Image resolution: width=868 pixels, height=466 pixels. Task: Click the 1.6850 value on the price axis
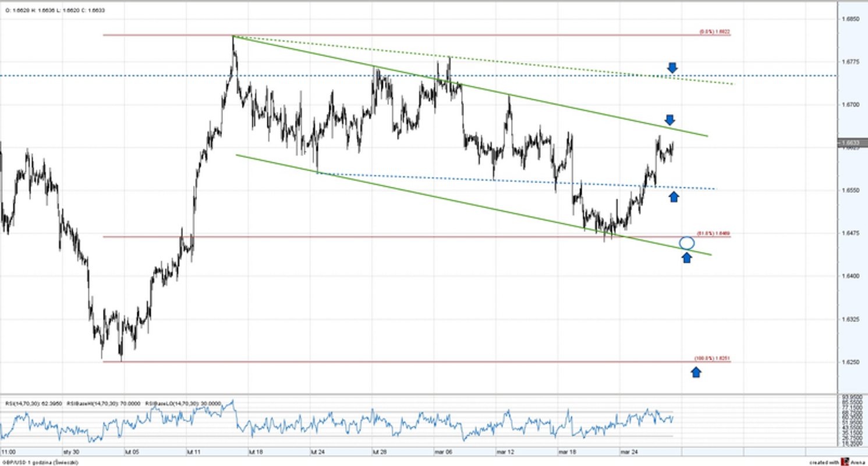tap(851, 18)
